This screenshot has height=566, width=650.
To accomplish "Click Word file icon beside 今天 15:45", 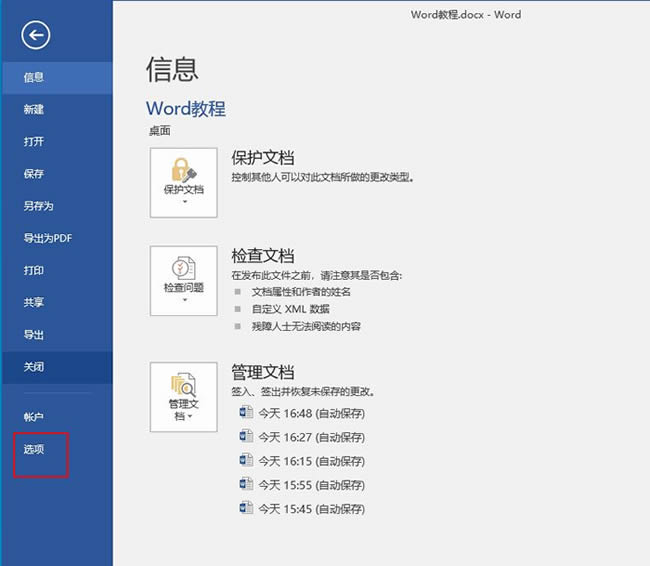I will click(246, 509).
